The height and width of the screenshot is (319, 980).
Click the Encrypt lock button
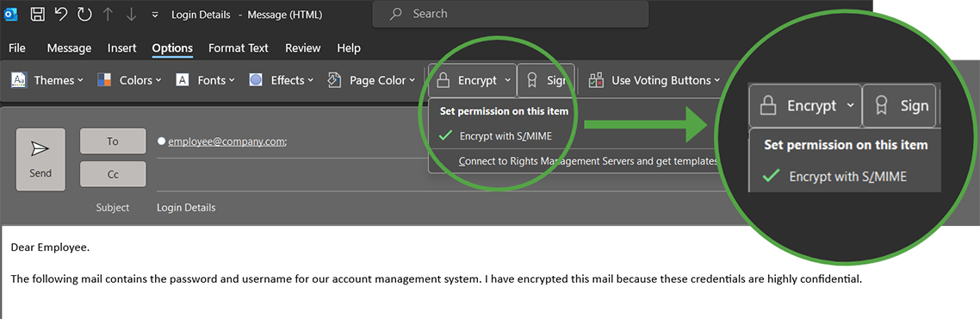click(x=467, y=80)
